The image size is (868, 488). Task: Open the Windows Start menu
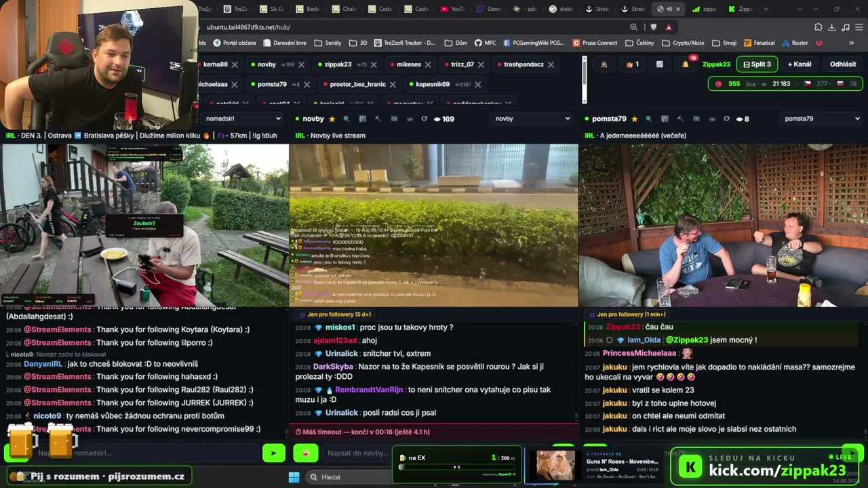pos(294,477)
